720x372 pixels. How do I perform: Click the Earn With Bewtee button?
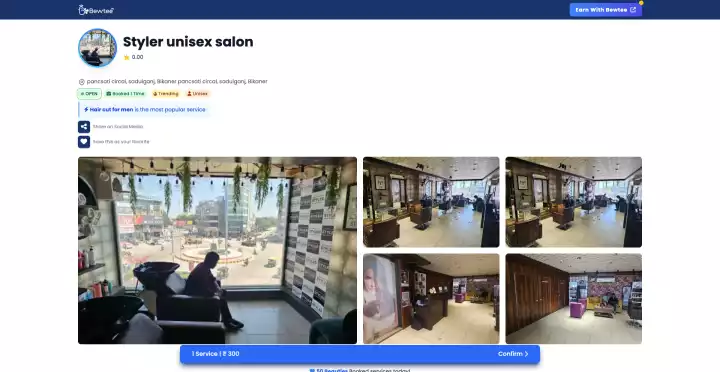point(606,10)
